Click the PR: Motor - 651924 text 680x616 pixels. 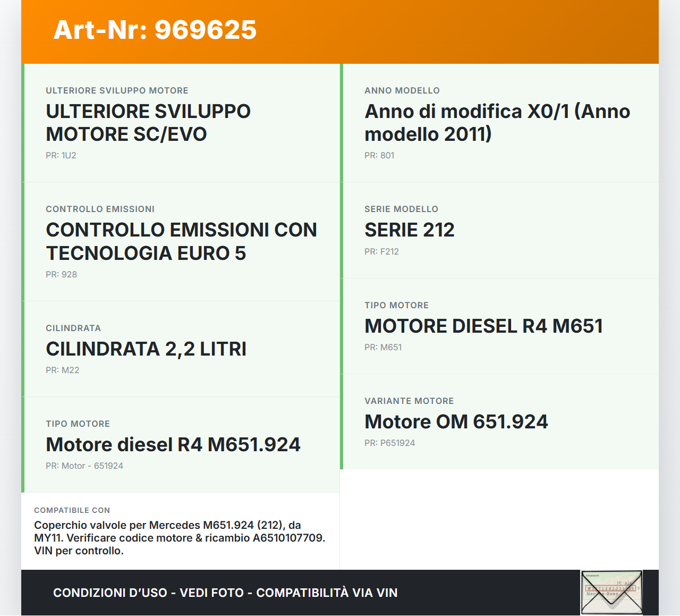[84, 466]
